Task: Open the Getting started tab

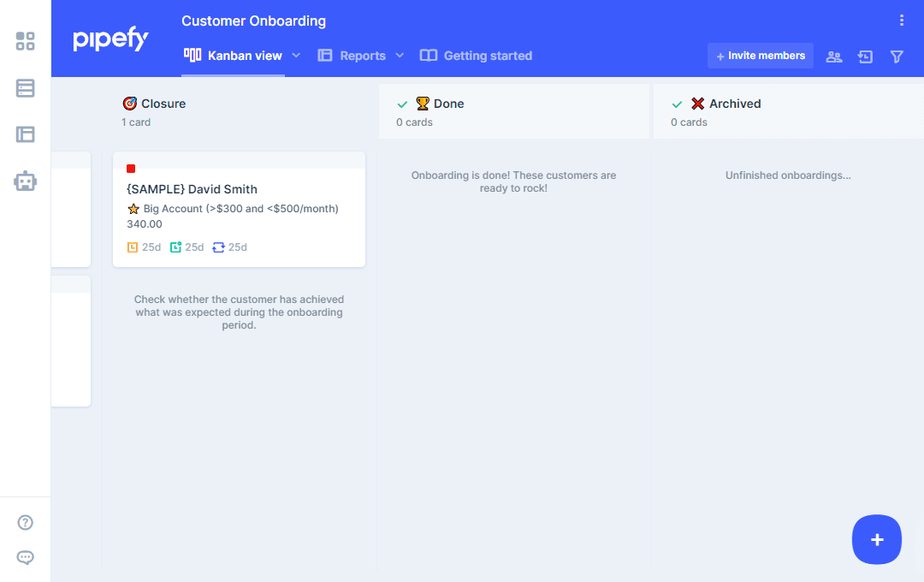Action: pos(477,56)
